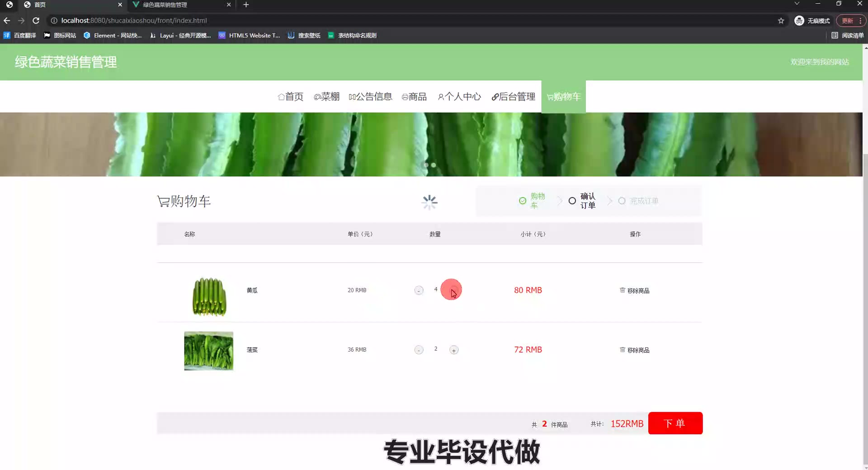868x470 pixels.
Task: Open 百度翻译 bookmark
Action: click(20, 35)
